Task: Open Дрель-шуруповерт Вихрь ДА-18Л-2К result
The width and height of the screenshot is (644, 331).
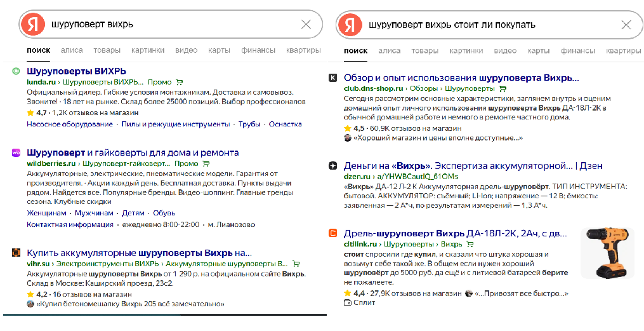Action: pyautogui.click(x=456, y=234)
